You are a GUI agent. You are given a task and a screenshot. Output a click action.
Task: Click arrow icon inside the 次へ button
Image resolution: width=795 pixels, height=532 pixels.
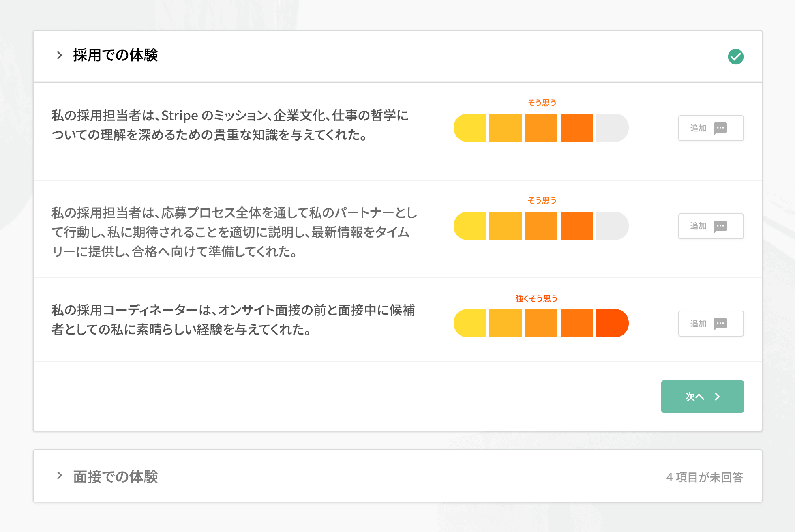point(717,397)
